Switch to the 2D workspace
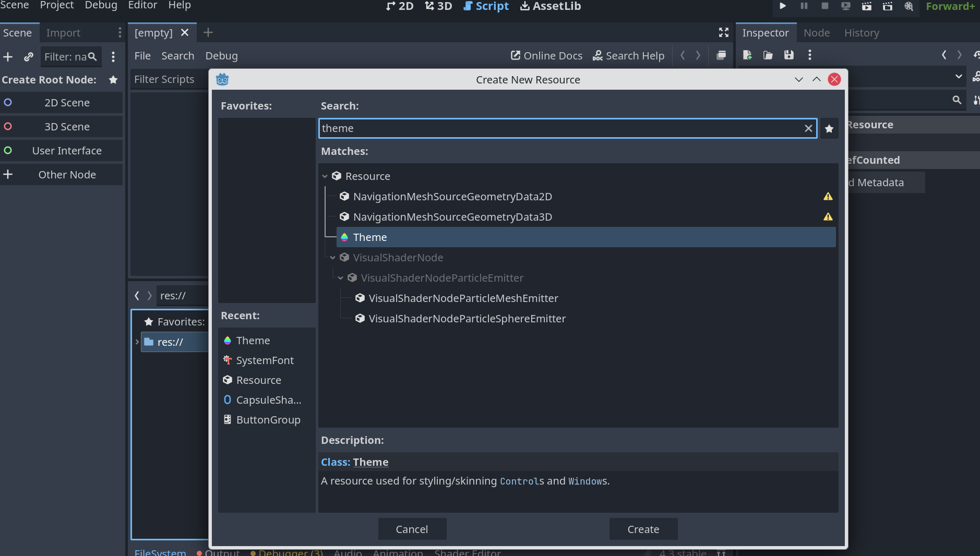The image size is (980, 556). (x=400, y=6)
